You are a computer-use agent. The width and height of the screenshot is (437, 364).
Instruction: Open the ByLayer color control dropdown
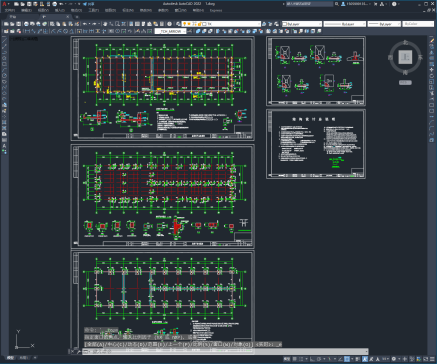tap(302, 24)
